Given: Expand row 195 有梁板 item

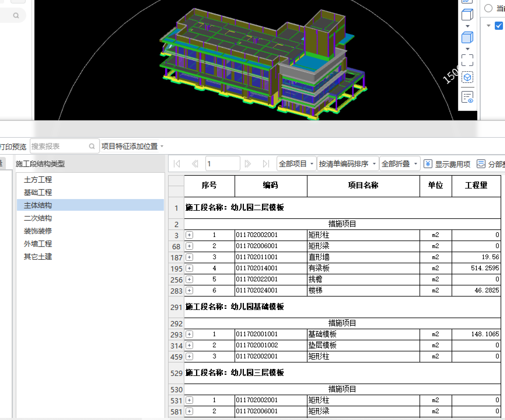Looking at the screenshot, I should coord(189,268).
